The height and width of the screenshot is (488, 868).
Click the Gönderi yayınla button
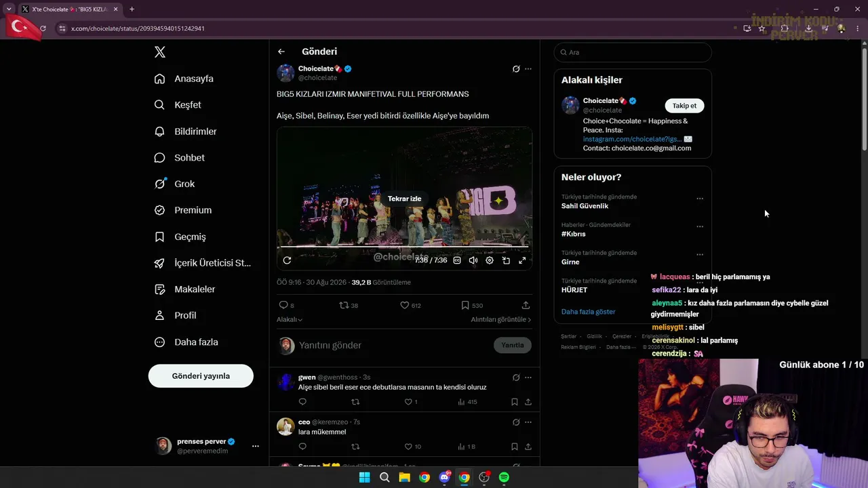(x=201, y=376)
